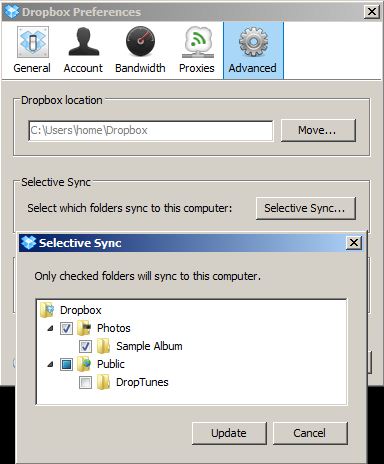Uncheck the Photos folder checkbox
Screen dimensions: 384x464
coord(66,328)
